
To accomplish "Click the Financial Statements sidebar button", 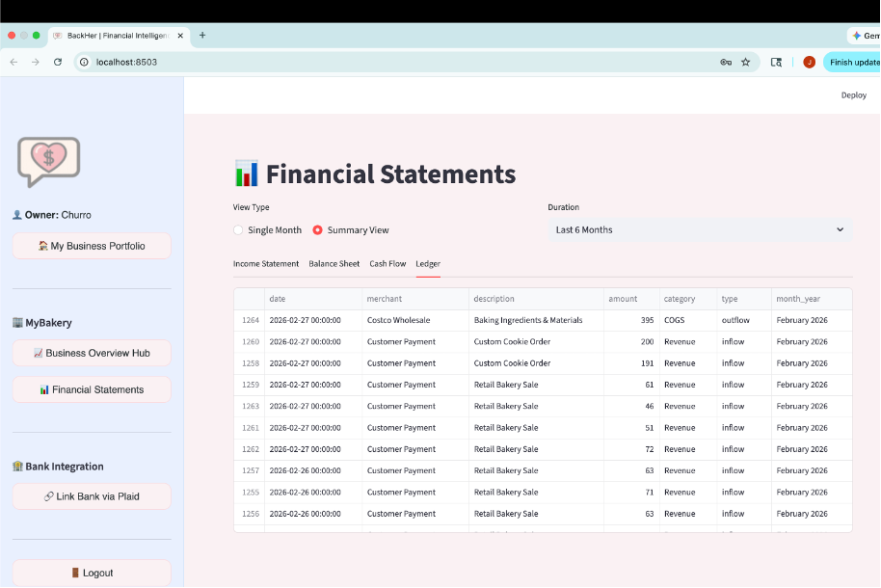I will 92,389.
